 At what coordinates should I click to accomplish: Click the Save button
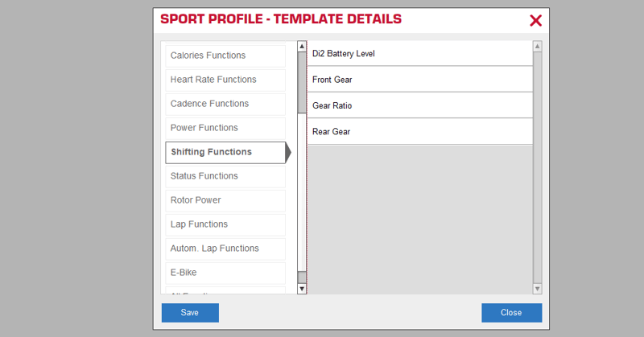190,313
